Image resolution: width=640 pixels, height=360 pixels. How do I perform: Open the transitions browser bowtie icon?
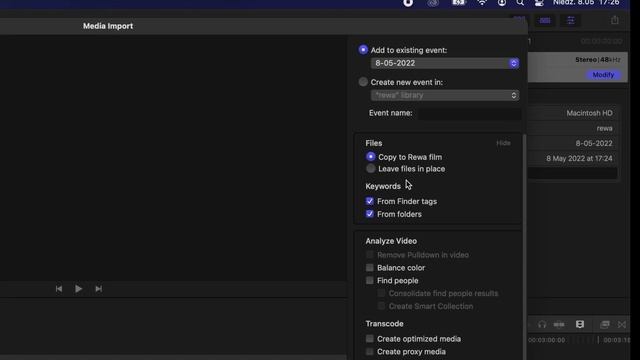coord(622,324)
